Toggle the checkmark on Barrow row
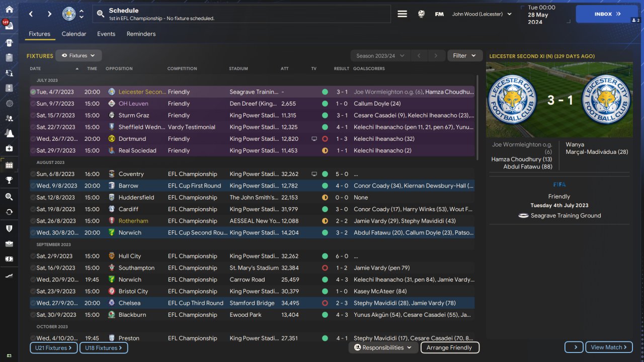The width and height of the screenshot is (644, 362). point(33,186)
